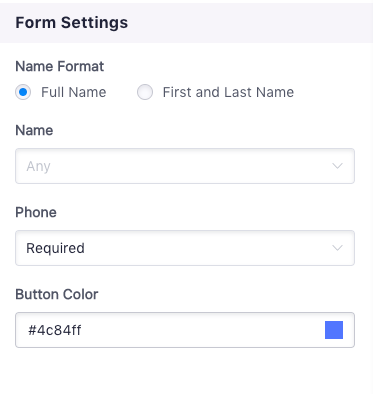Click the "Required" value in Phone select
Viewport: 373px width, 394px height.
coord(55,248)
